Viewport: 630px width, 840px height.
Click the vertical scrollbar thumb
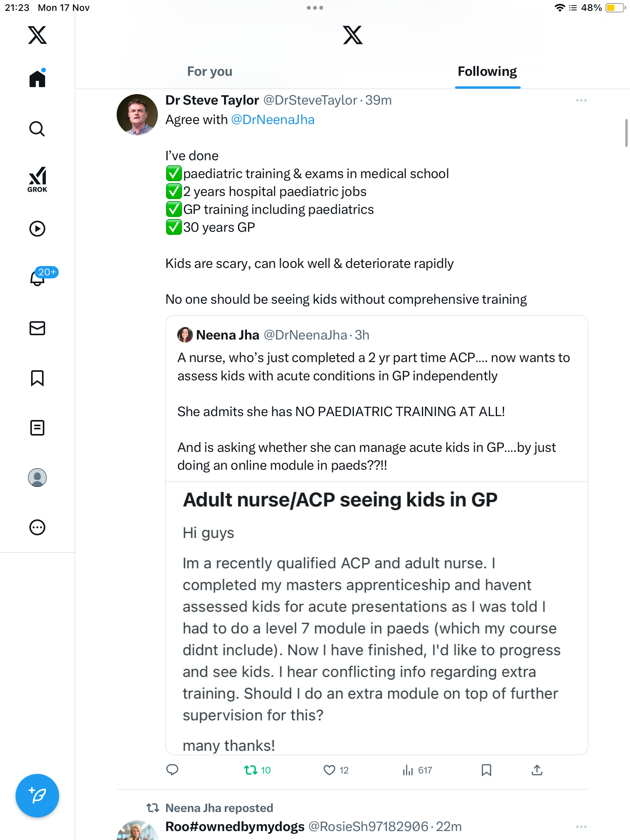pos(626,133)
